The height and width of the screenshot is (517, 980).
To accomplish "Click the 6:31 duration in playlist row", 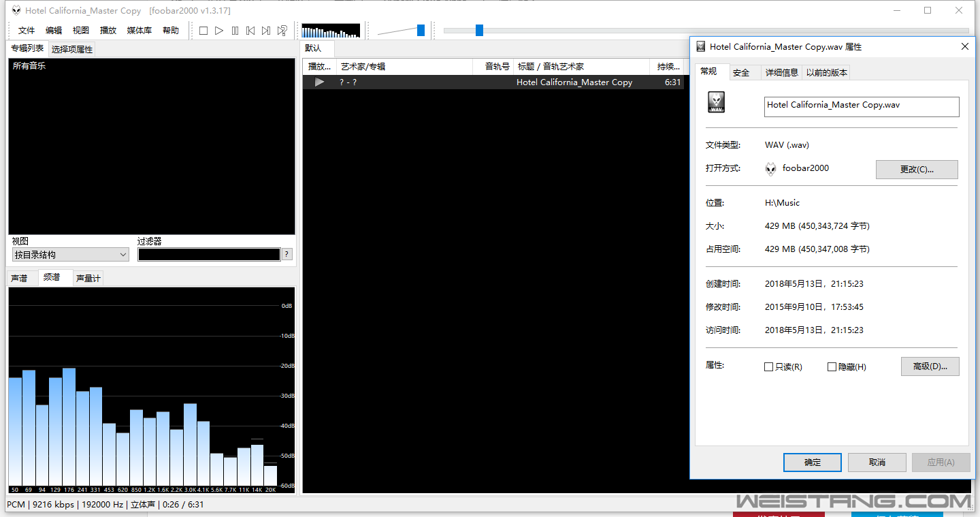I will coord(672,82).
